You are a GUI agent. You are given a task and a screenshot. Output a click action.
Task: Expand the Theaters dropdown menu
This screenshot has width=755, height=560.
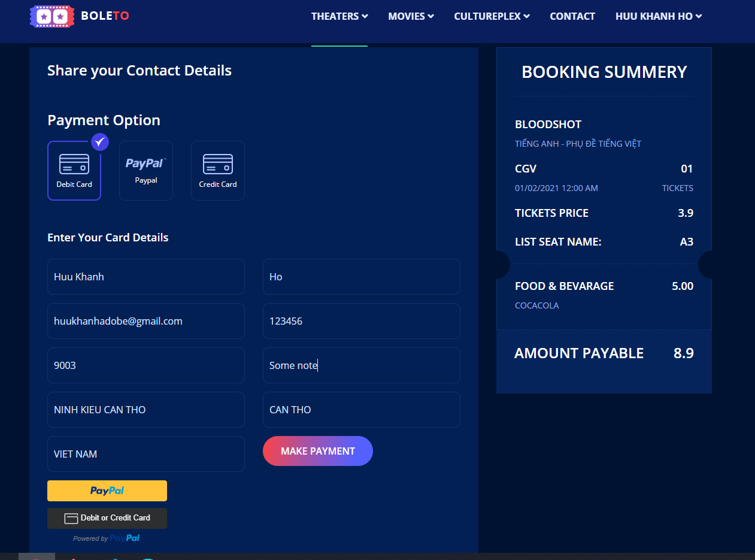[x=339, y=16]
